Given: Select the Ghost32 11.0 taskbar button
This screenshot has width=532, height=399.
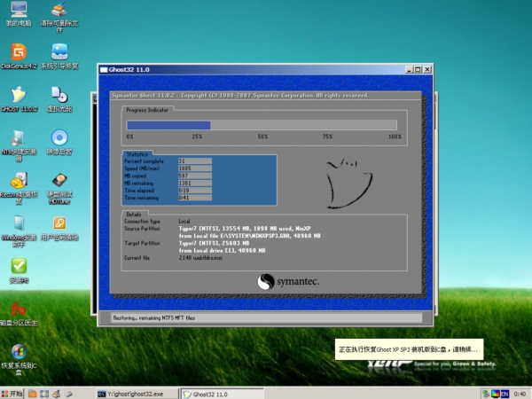Looking at the screenshot, I should pyautogui.click(x=222, y=394).
